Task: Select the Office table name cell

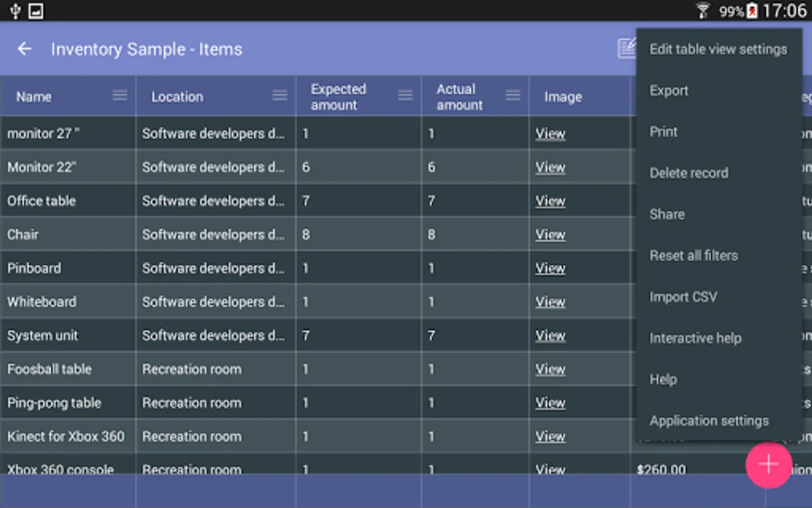Action: click(x=68, y=200)
